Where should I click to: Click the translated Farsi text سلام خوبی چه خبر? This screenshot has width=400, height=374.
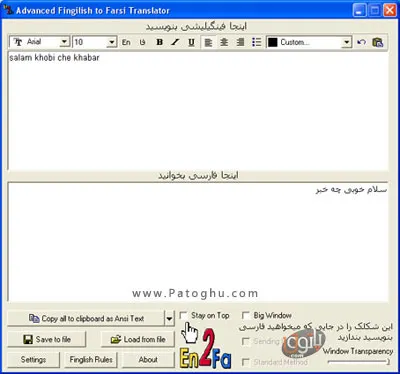click(x=351, y=190)
